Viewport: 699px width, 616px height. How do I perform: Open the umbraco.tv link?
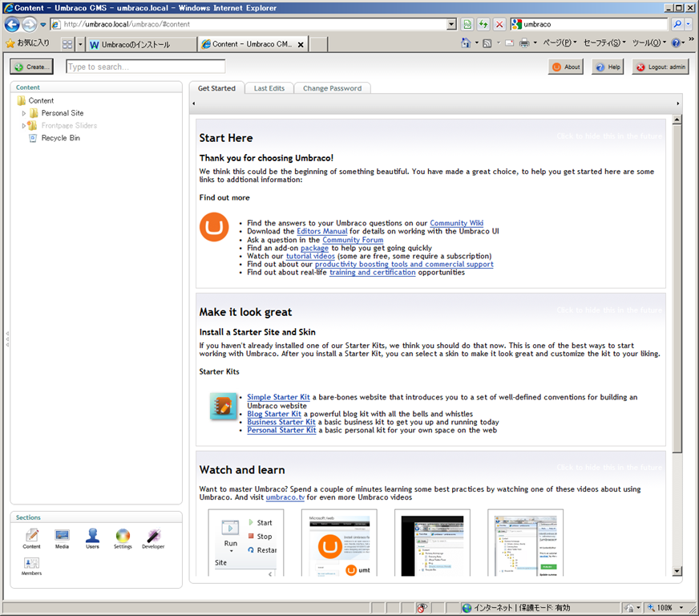285,497
